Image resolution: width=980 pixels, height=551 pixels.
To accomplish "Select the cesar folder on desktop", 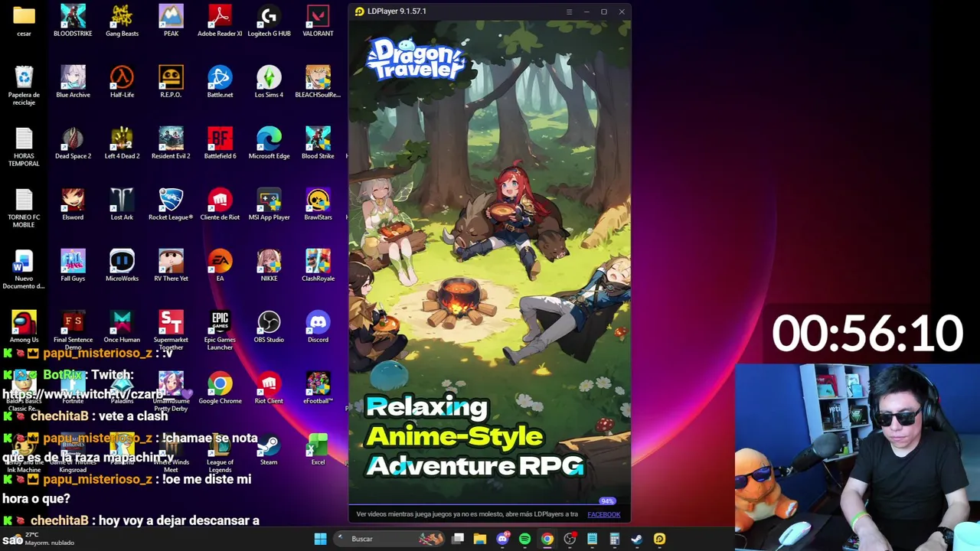I will click(x=24, y=21).
